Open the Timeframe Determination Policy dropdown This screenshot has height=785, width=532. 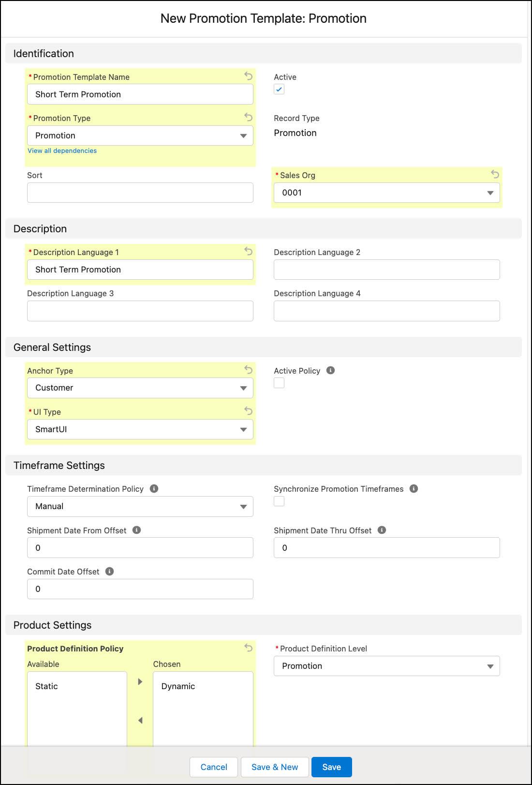click(244, 506)
